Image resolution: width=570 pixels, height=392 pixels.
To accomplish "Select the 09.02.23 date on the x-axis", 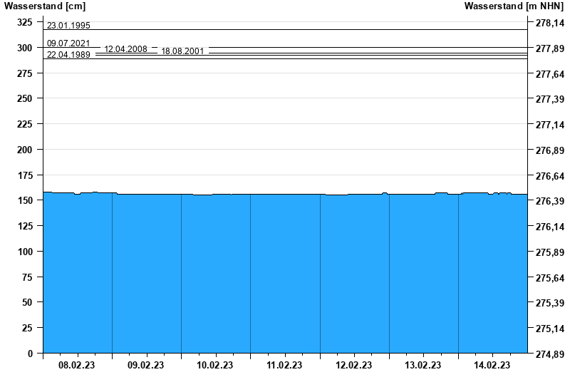I will tap(146, 366).
